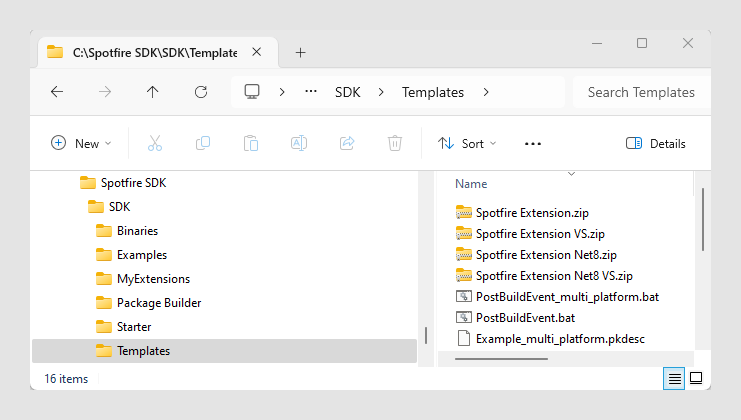Click the Paste clipboard icon
The image size is (741, 420).
point(251,143)
